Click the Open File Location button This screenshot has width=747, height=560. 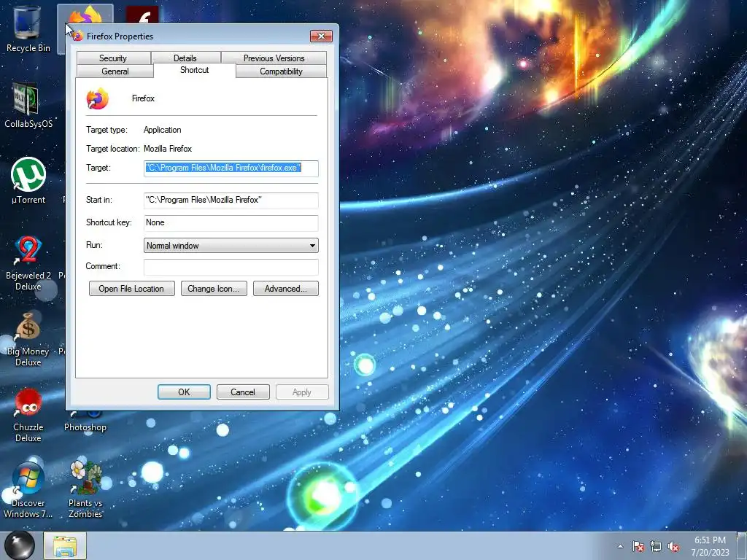pos(131,289)
